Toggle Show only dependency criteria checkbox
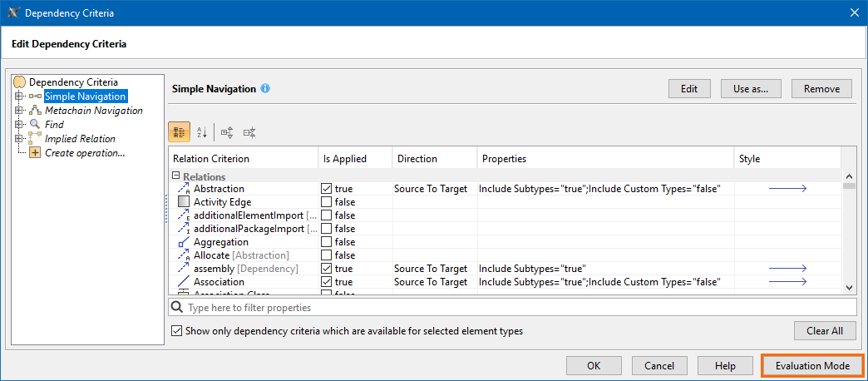Screen dimensions: 868x381 click(177, 331)
